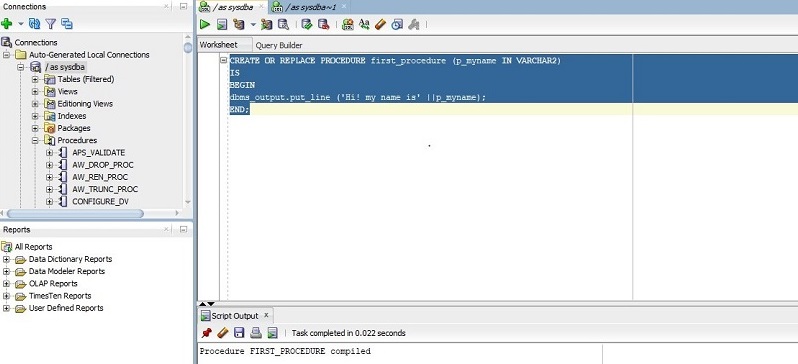Click the Connections tree horizontal scrollbar
Screen dimensions: 798x364
75,214
